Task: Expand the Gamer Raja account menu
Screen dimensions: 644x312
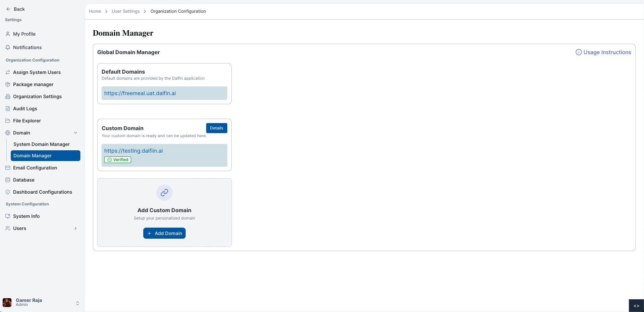Action: point(78,303)
